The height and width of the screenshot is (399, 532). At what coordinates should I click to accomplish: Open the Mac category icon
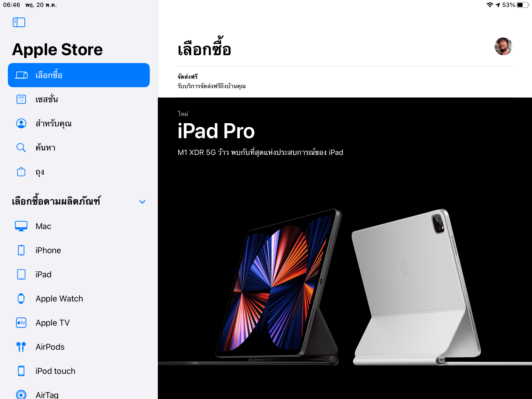click(x=21, y=226)
